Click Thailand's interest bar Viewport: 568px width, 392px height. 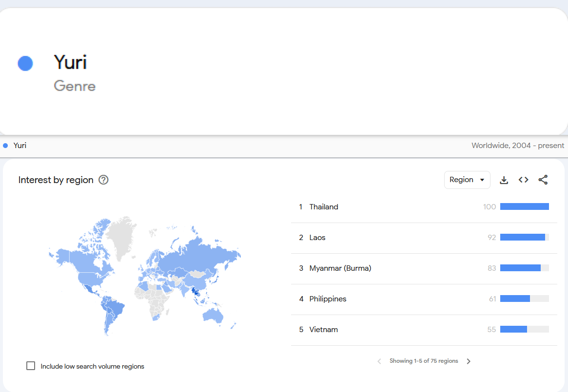click(525, 206)
